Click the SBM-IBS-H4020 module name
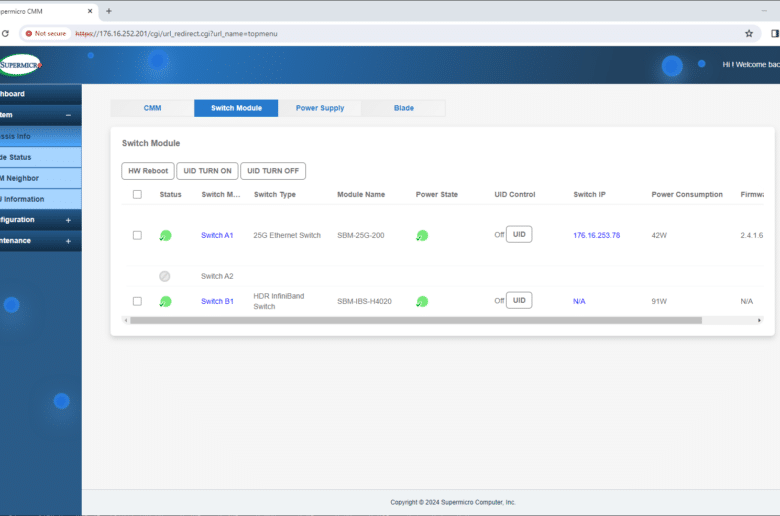780x516 pixels. [x=364, y=302]
